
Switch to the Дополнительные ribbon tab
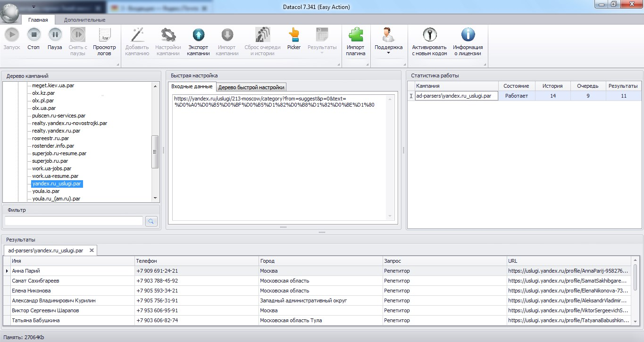click(84, 20)
